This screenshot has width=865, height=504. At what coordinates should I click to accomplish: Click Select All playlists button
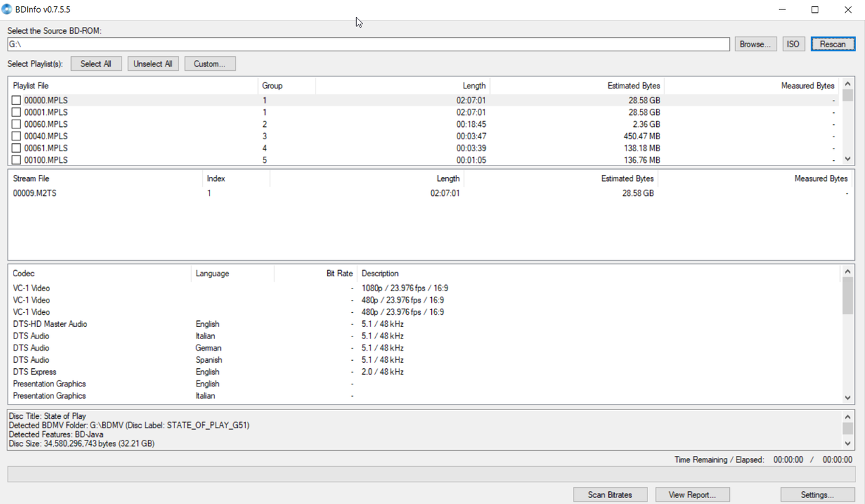(96, 64)
